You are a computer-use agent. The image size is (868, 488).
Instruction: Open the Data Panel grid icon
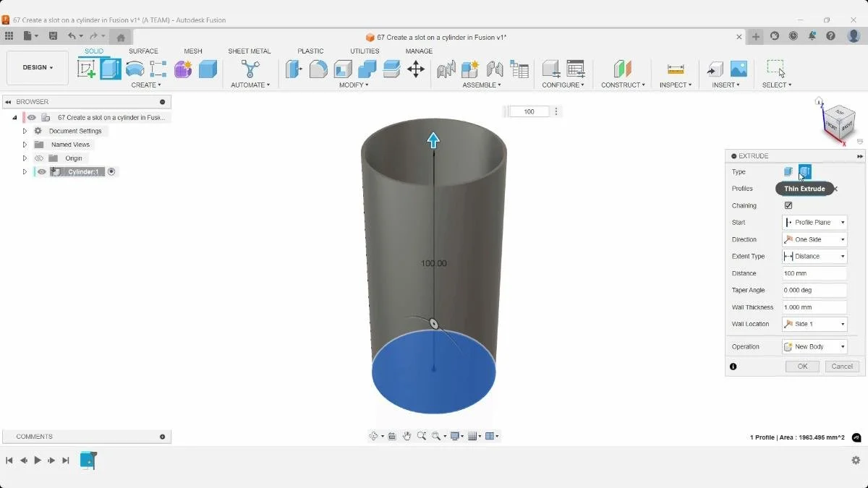[9, 36]
